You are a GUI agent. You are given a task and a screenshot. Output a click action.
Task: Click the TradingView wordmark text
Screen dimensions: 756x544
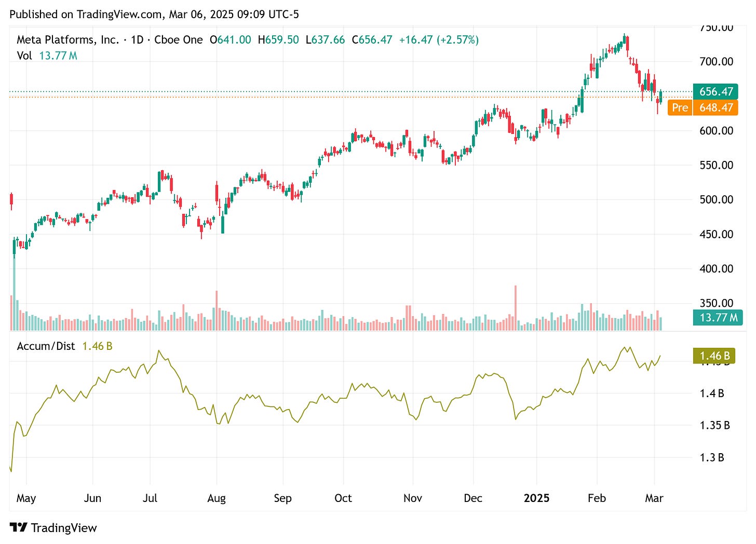(64, 527)
